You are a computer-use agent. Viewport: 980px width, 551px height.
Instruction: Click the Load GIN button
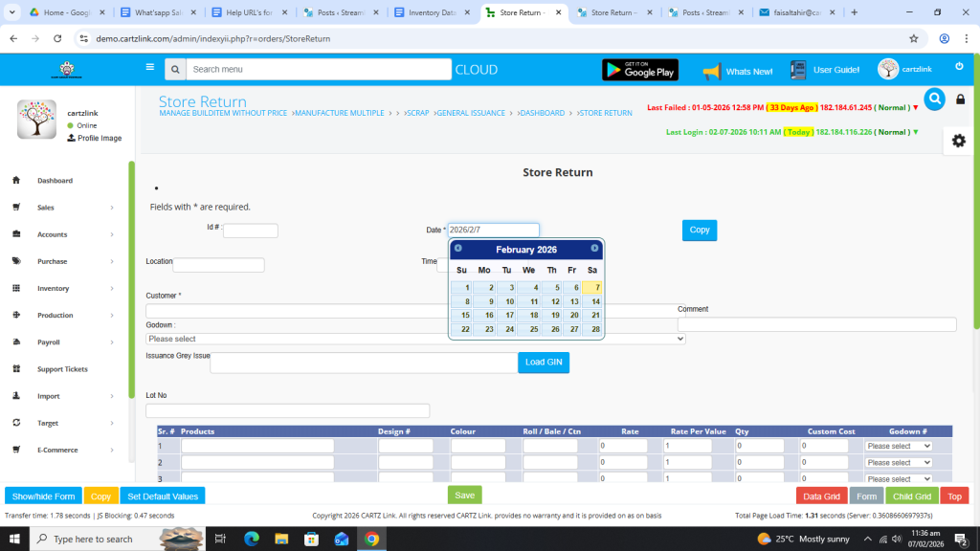pyautogui.click(x=543, y=362)
